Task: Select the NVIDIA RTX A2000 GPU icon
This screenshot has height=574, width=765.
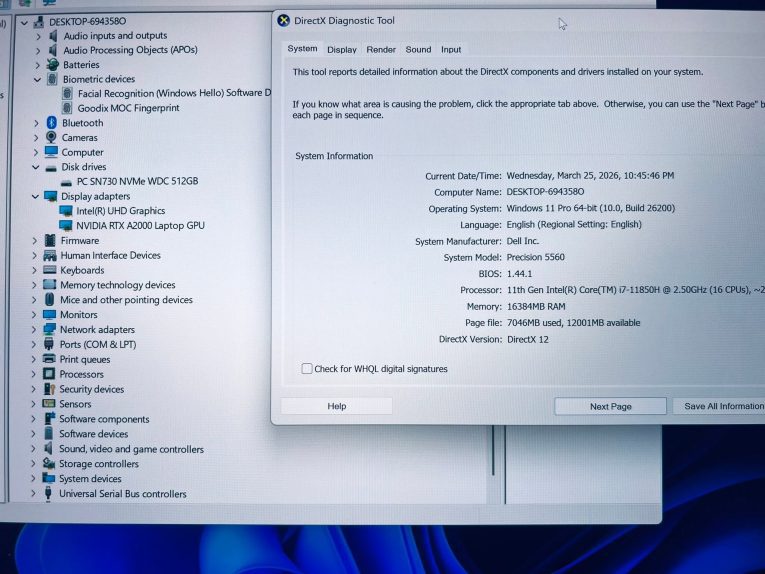Action: [x=65, y=225]
